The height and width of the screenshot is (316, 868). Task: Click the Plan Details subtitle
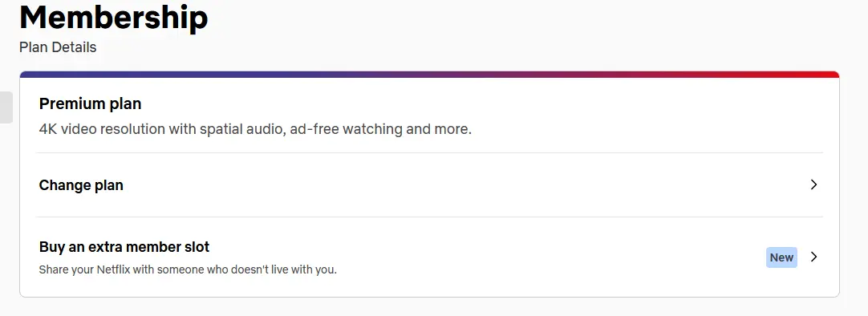(58, 47)
